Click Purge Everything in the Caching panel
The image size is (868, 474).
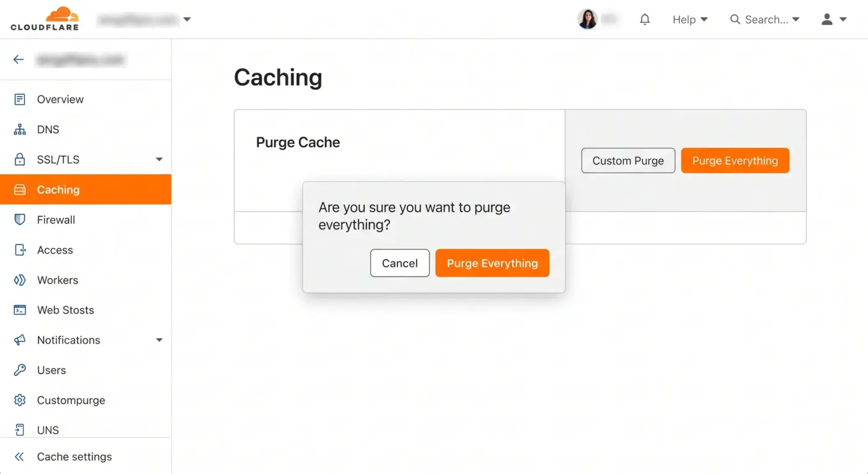(x=735, y=161)
